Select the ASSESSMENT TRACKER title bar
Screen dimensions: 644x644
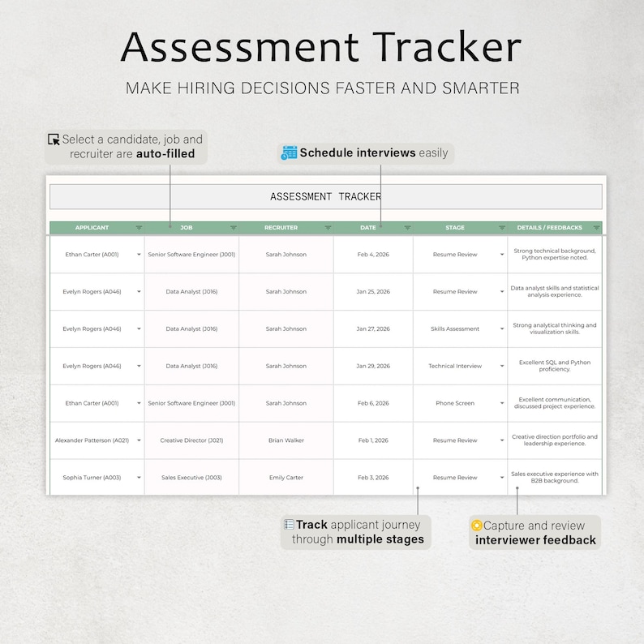[326, 197]
